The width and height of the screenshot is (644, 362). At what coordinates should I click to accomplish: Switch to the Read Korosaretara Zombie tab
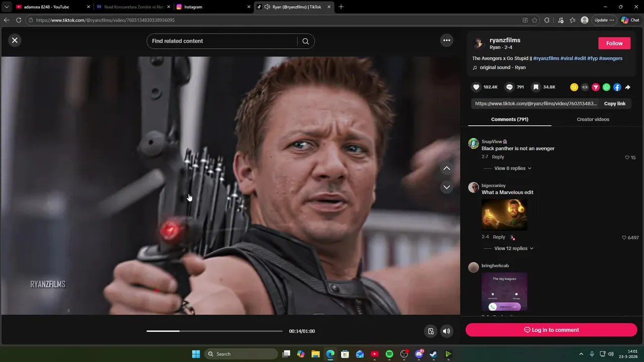click(134, 7)
